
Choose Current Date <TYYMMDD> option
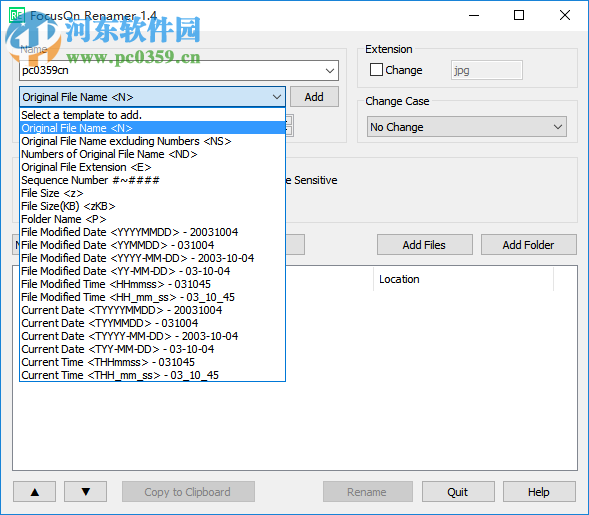tap(153, 323)
